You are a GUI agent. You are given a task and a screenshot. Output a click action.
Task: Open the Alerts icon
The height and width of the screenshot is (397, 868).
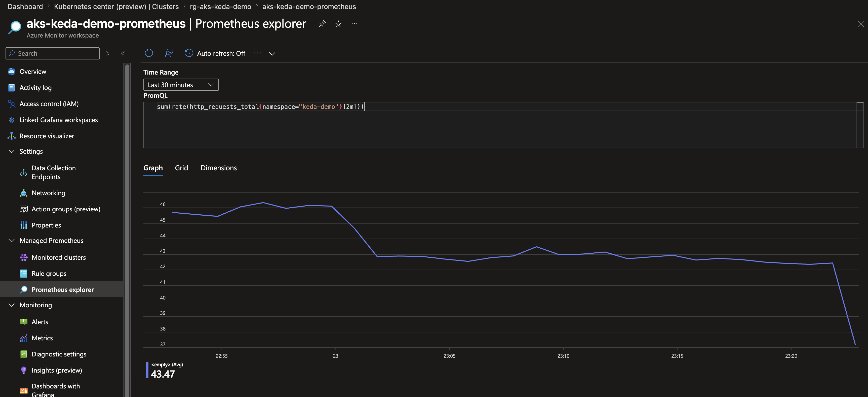coord(24,322)
